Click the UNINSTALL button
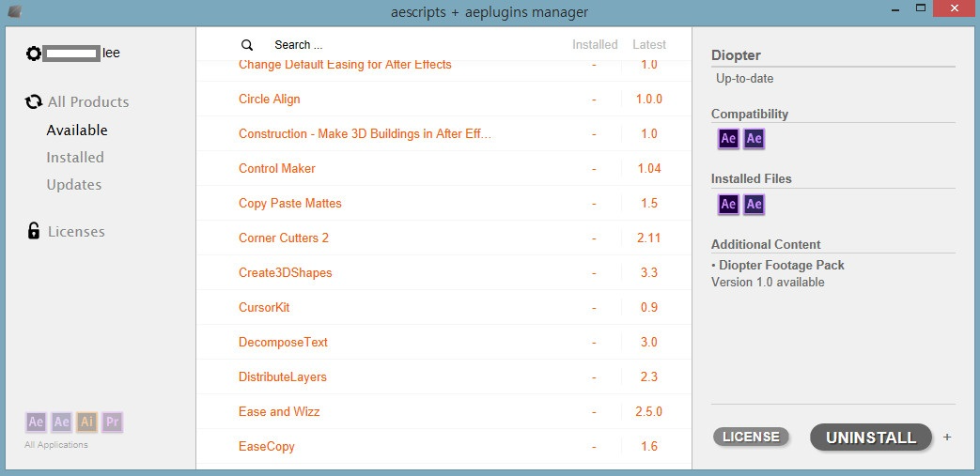This screenshot has height=476, width=980. (x=871, y=438)
